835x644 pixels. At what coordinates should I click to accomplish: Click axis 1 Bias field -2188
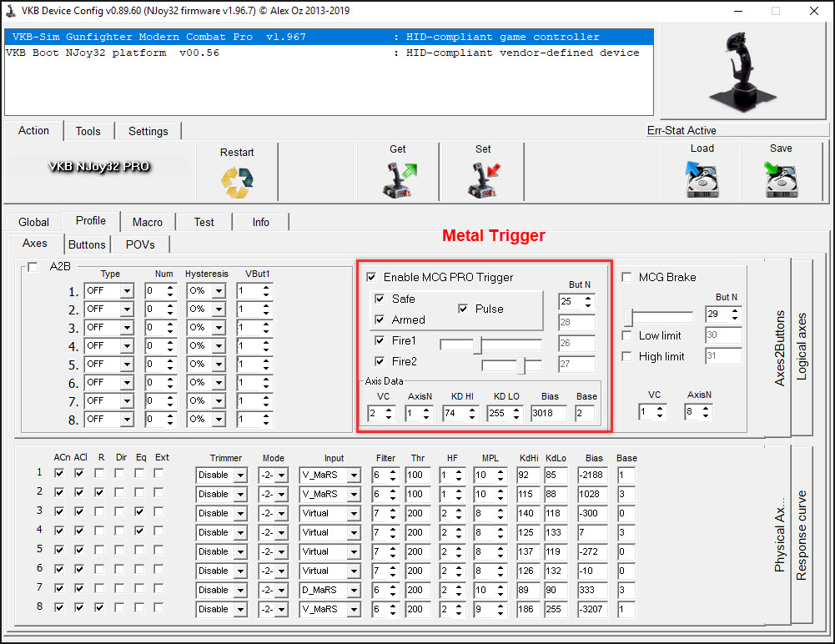[592, 475]
